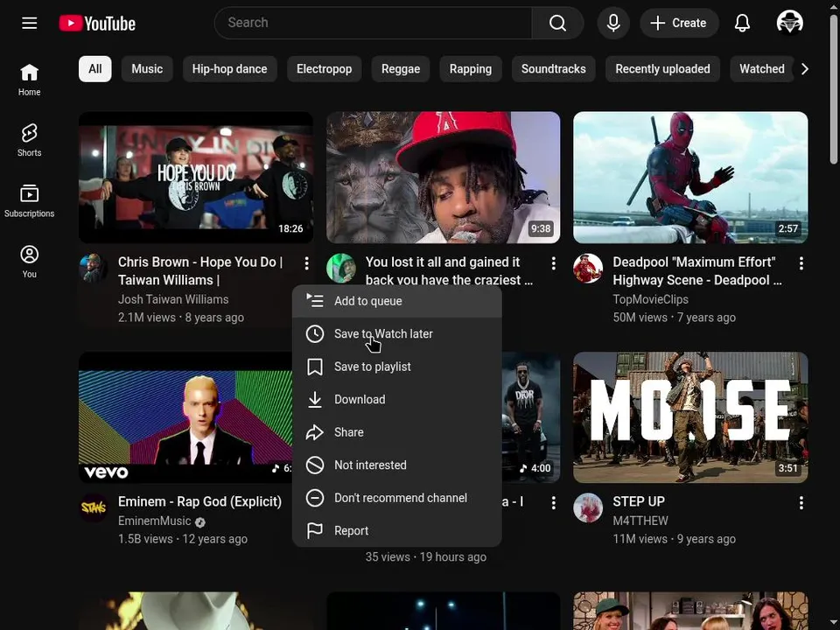The height and width of the screenshot is (630, 840).
Task: Start voice search with microphone icon
Action: (x=613, y=23)
